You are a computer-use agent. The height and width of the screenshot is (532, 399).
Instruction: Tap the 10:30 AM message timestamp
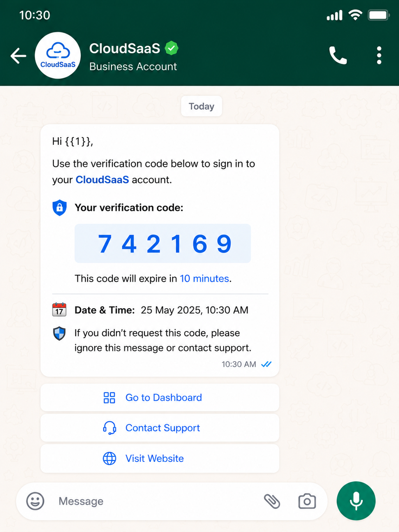pyautogui.click(x=238, y=364)
